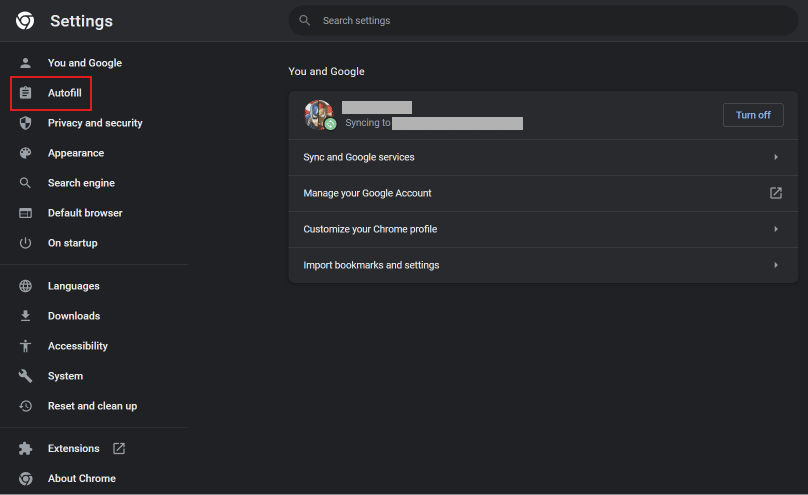Open Languages settings
This screenshot has height=495, width=808.
click(74, 286)
